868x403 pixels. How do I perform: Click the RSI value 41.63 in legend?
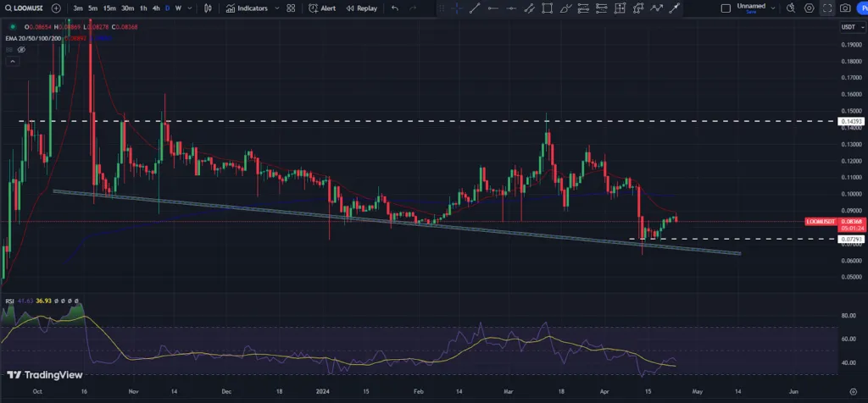(25, 301)
